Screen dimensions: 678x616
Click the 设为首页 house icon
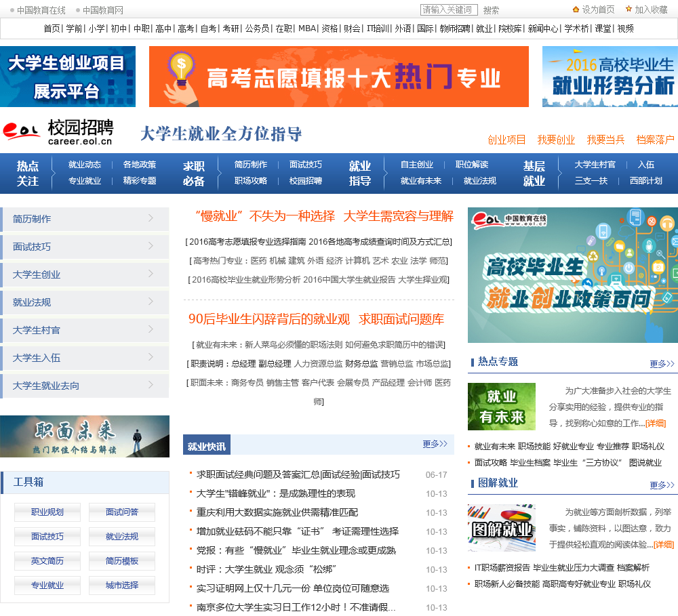[576, 9]
